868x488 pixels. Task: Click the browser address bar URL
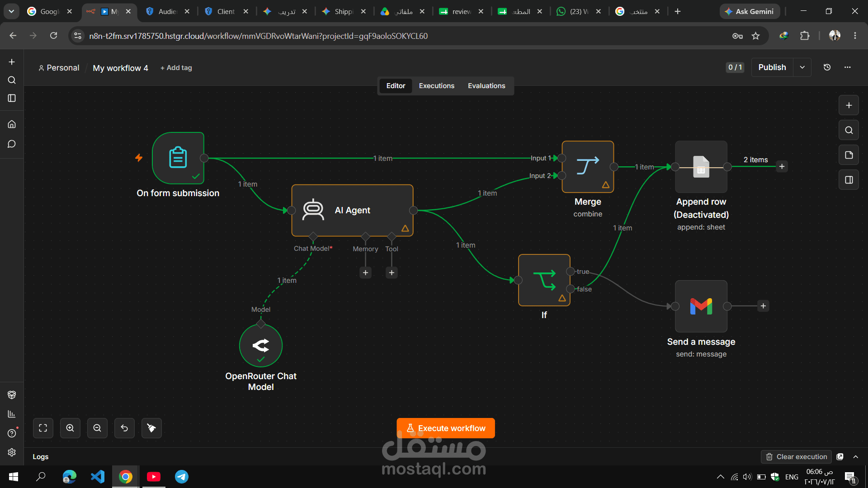point(258,36)
